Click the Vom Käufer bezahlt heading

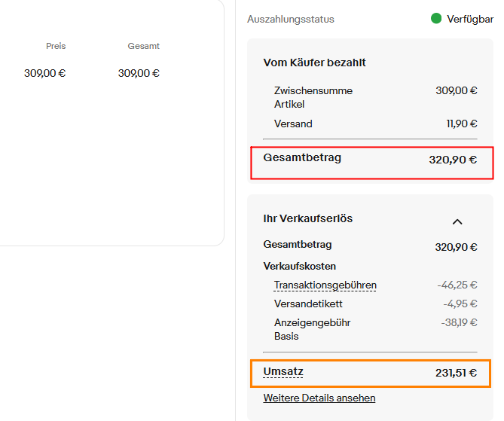tap(315, 63)
